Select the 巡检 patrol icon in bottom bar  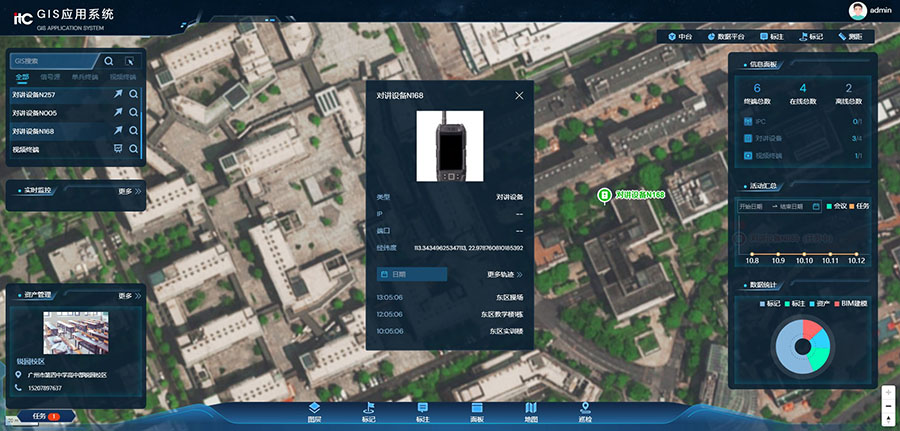coord(585,409)
